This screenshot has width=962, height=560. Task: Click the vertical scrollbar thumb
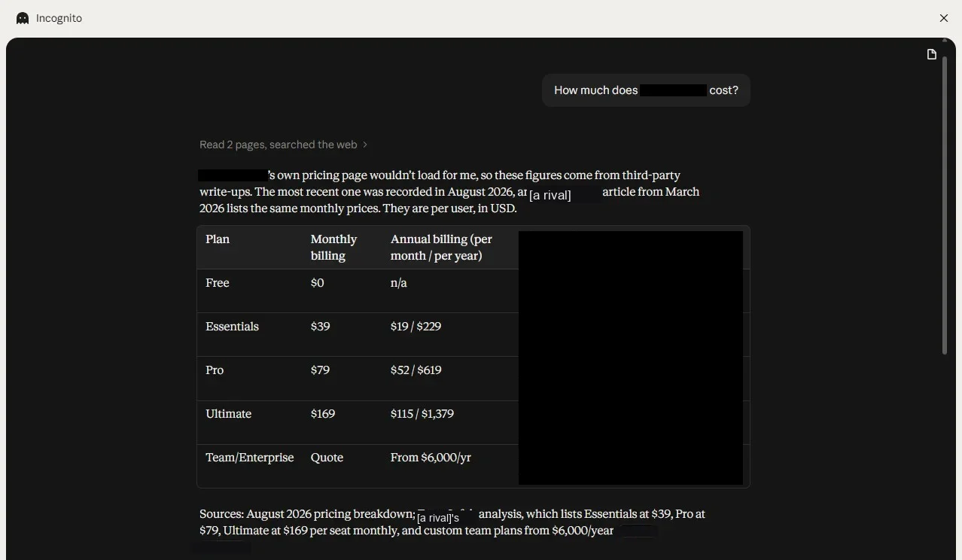tap(945, 205)
